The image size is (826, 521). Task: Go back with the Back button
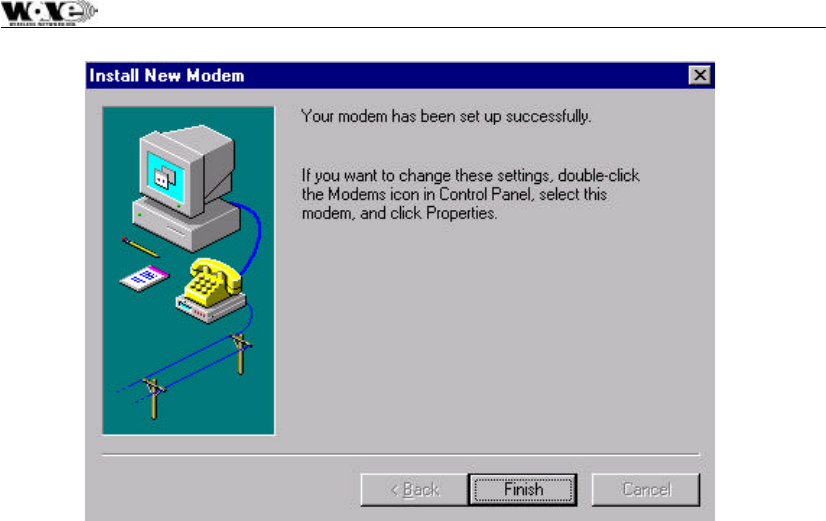[414, 489]
